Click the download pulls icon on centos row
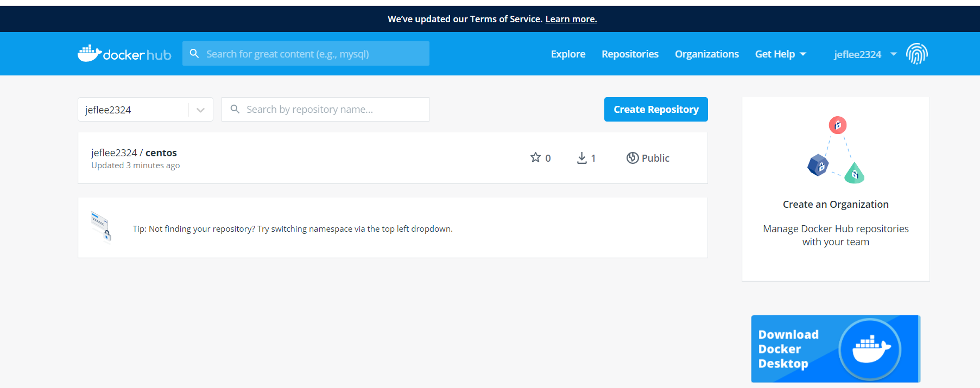 click(x=581, y=158)
